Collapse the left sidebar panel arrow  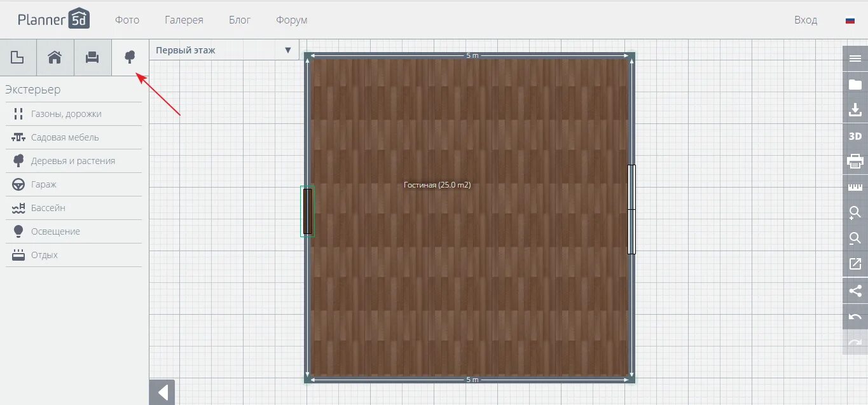pyautogui.click(x=162, y=392)
